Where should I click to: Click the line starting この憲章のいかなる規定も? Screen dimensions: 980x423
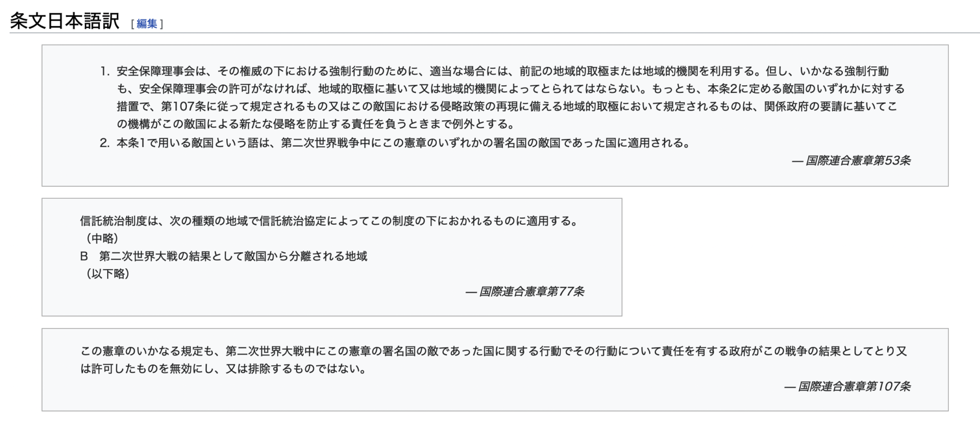(x=493, y=351)
